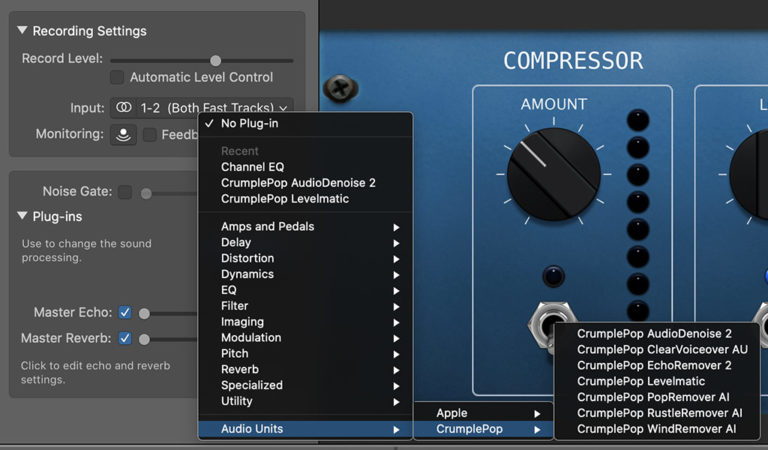
Task: Click the stereo input format icon
Action: click(x=123, y=107)
